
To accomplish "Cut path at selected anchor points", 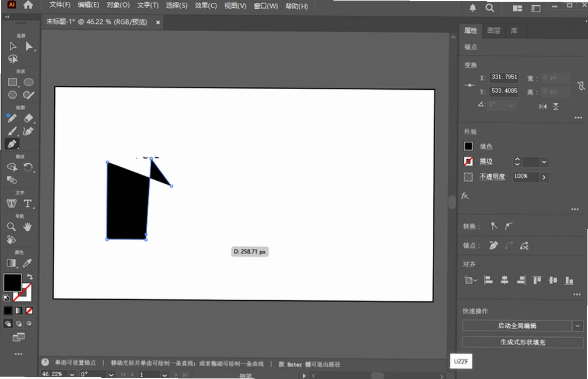I will pos(524,246).
